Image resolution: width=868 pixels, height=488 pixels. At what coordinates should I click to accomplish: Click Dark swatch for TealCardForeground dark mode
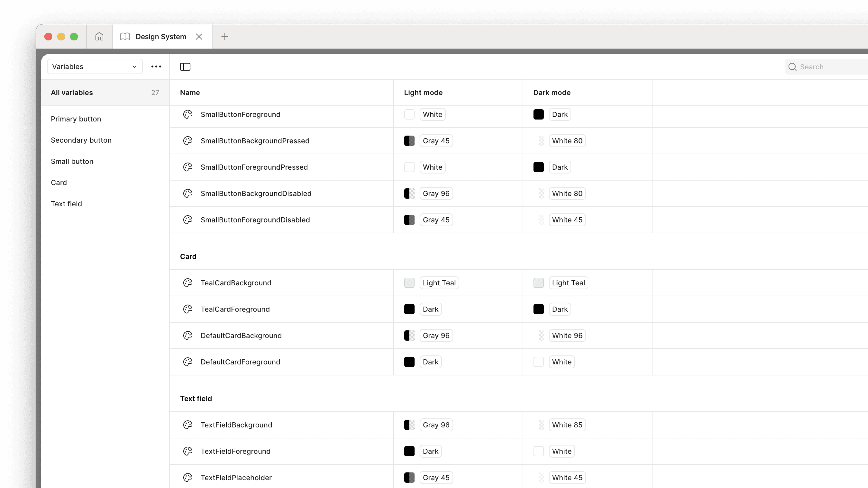pyautogui.click(x=538, y=309)
